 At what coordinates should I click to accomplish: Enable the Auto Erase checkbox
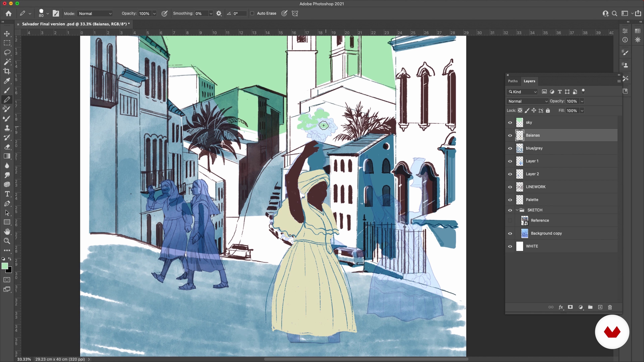pyautogui.click(x=252, y=13)
